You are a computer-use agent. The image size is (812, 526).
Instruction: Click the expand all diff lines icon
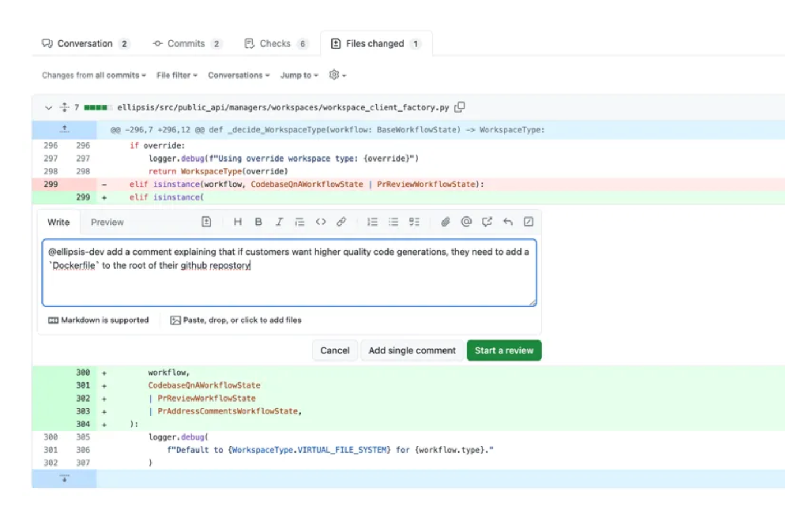(x=64, y=107)
